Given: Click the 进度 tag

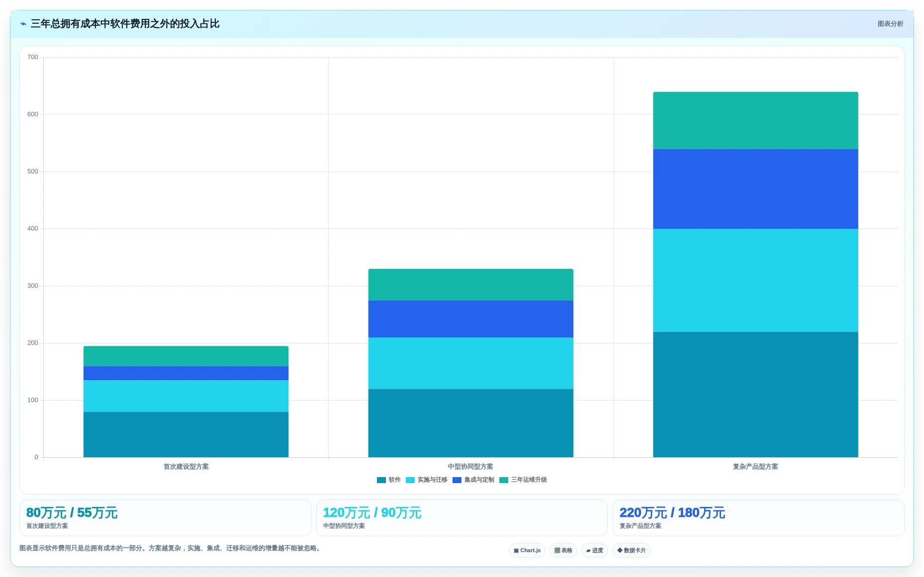Looking at the screenshot, I should [595, 550].
